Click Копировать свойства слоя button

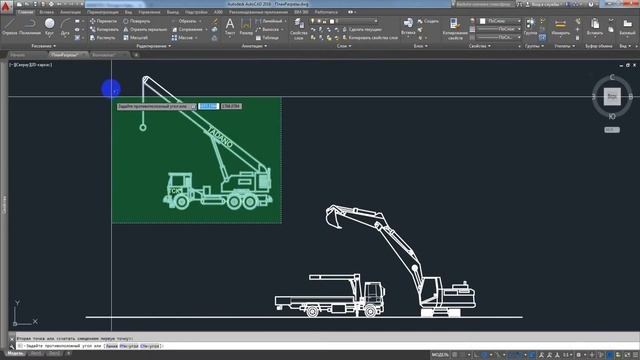click(x=370, y=38)
